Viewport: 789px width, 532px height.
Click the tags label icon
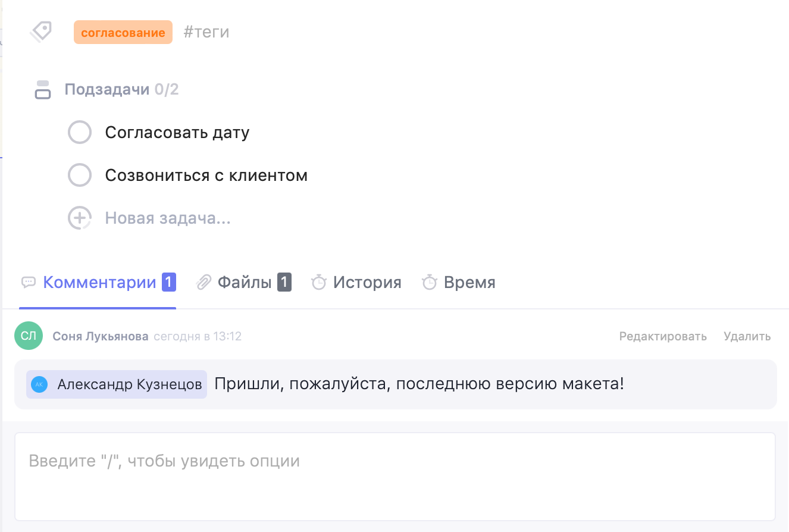(x=40, y=31)
